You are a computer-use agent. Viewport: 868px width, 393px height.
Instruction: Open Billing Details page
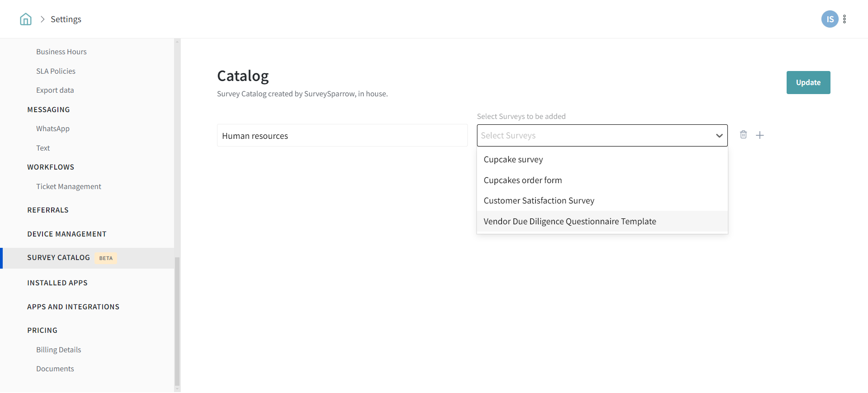(59, 350)
